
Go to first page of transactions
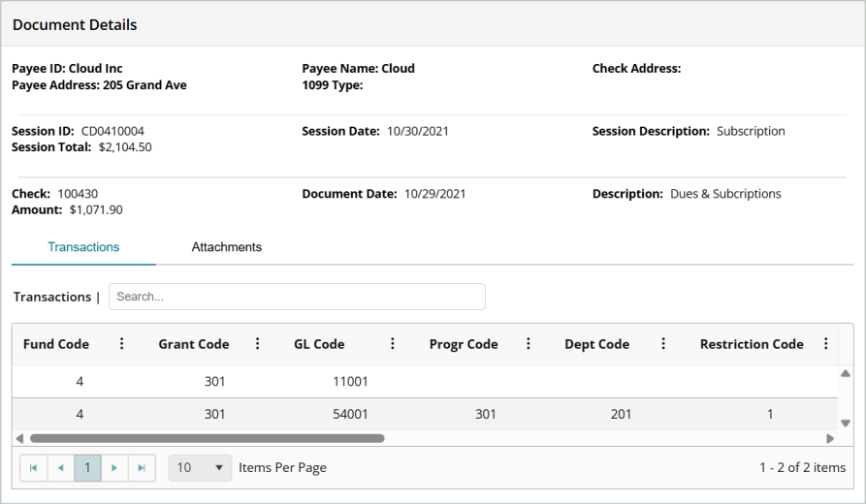[x=33, y=468]
